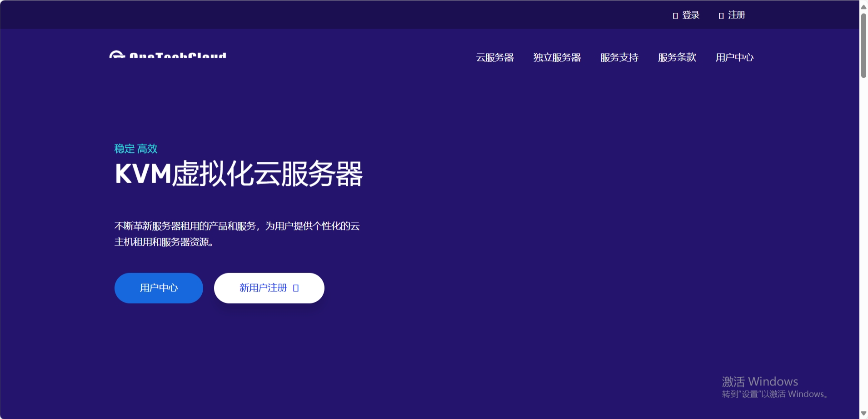Open the 云服务器 menu item
The width and height of the screenshot is (868, 419).
pyautogui.click(x=494, y=57)
